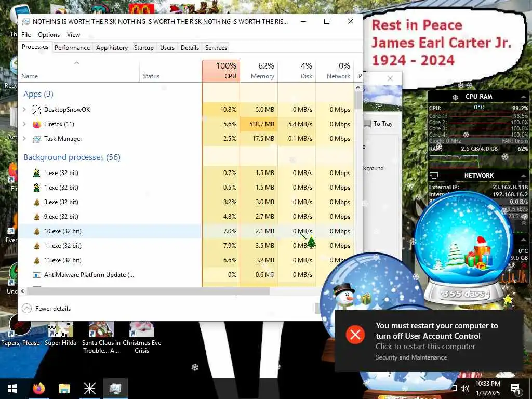Open the Windows Start menu
532x399 pixels.
click(12, 389)
